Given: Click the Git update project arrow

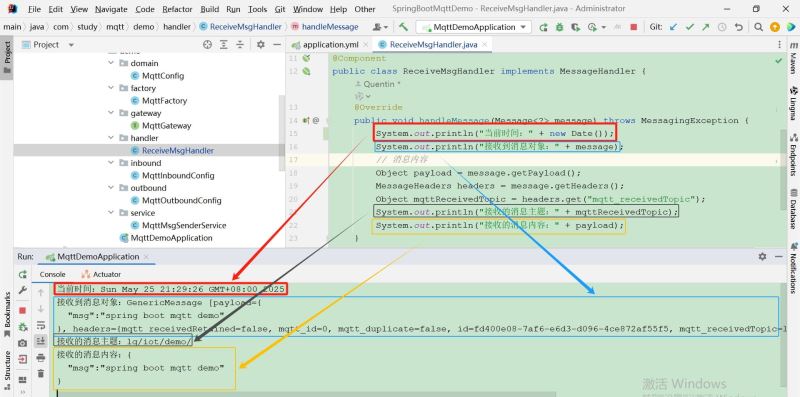Looking at the screenshot, I should coord(673,27).
